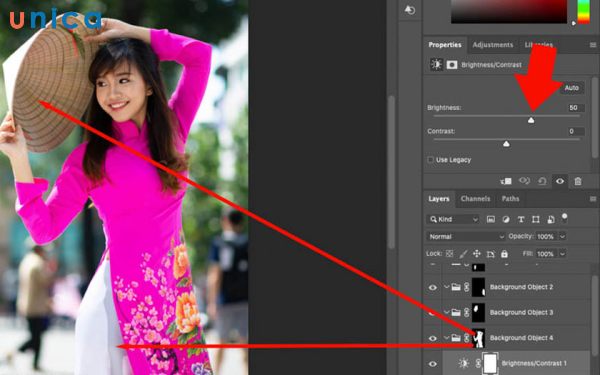Open the Opacity slider dropdown arrow
Image resolution: width=600 pixels, height=375 pixels.
tap(562, 236)
